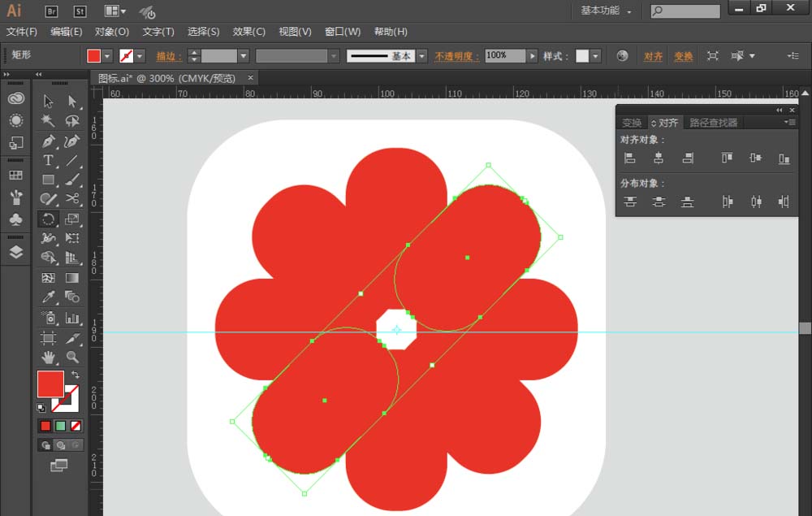
Task: Click horizontal align center icon
Action: 659,158
